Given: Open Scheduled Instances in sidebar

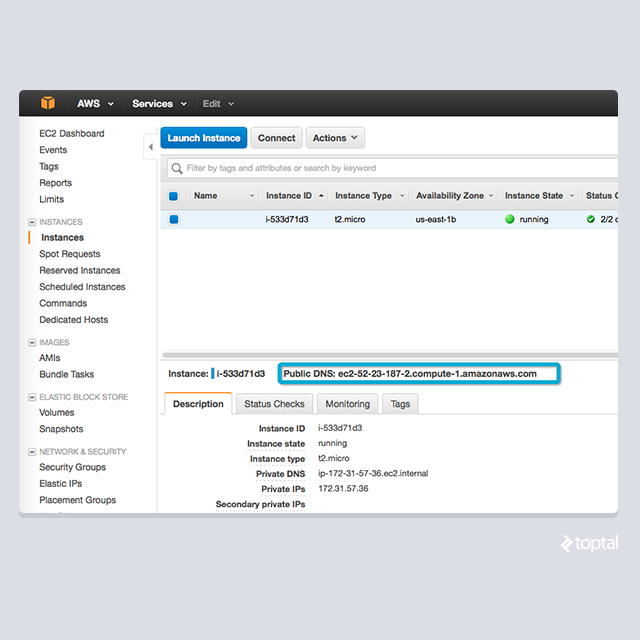Looking at the screenshot, I should coord(82,287).
